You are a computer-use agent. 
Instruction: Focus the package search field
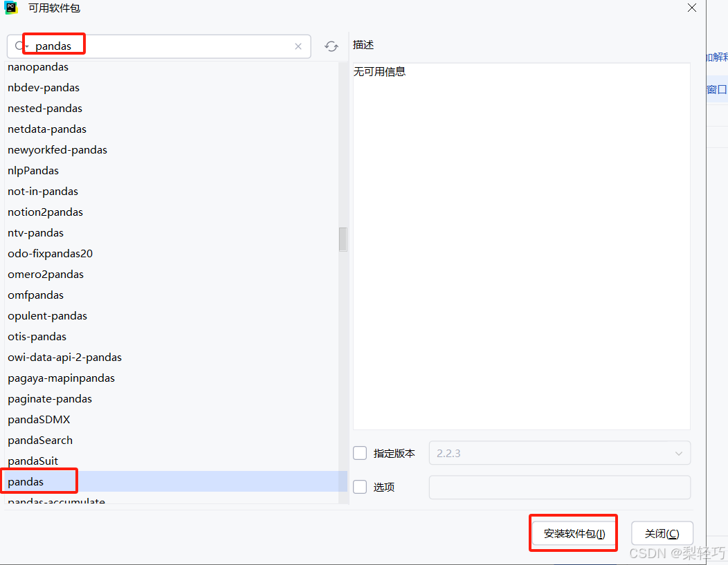click(158, 46)
